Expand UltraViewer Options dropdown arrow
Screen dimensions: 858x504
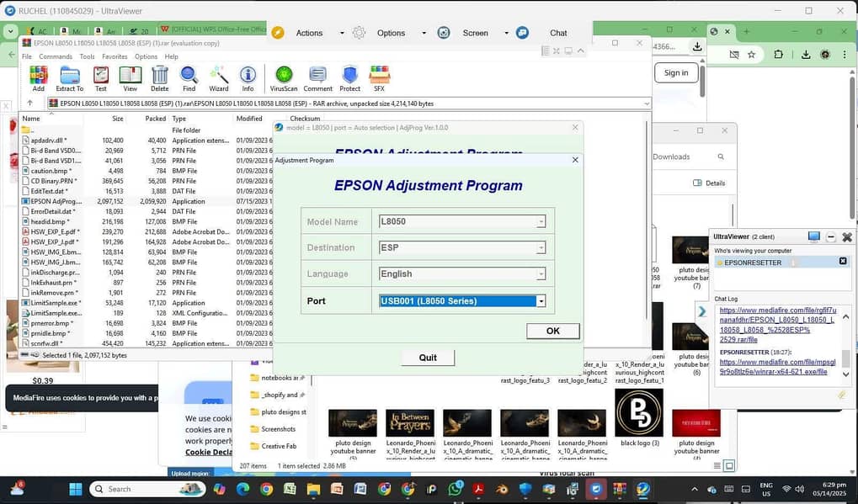(424, 33)
